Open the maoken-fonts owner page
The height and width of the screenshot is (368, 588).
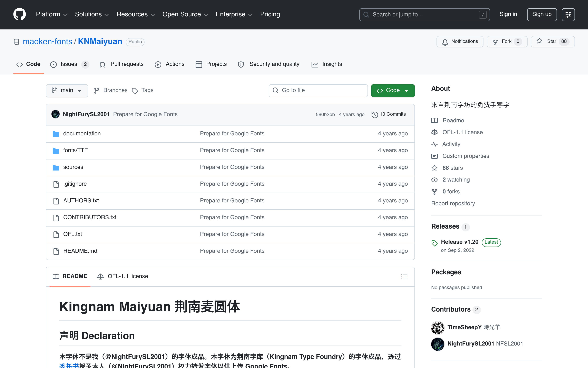47,42
